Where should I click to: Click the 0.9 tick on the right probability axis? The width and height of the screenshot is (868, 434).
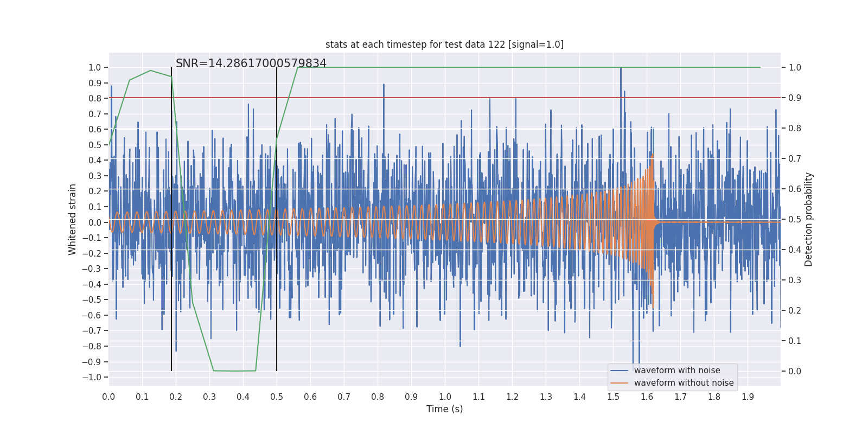coord(795,98)
